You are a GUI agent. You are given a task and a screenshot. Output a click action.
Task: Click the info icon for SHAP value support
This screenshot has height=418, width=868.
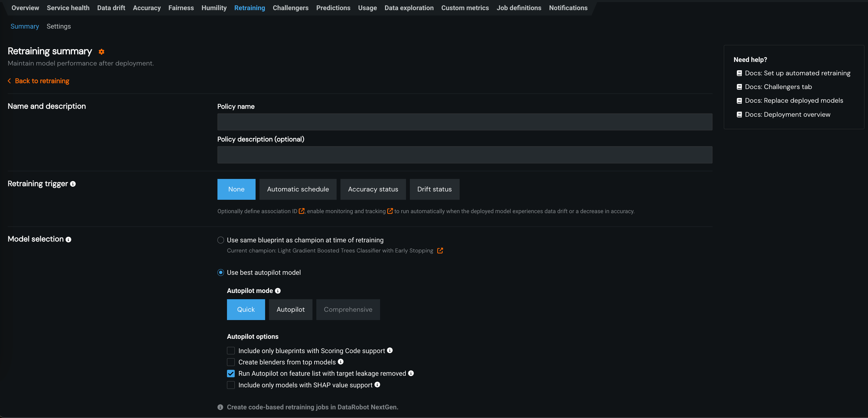[x=377, y=385]
